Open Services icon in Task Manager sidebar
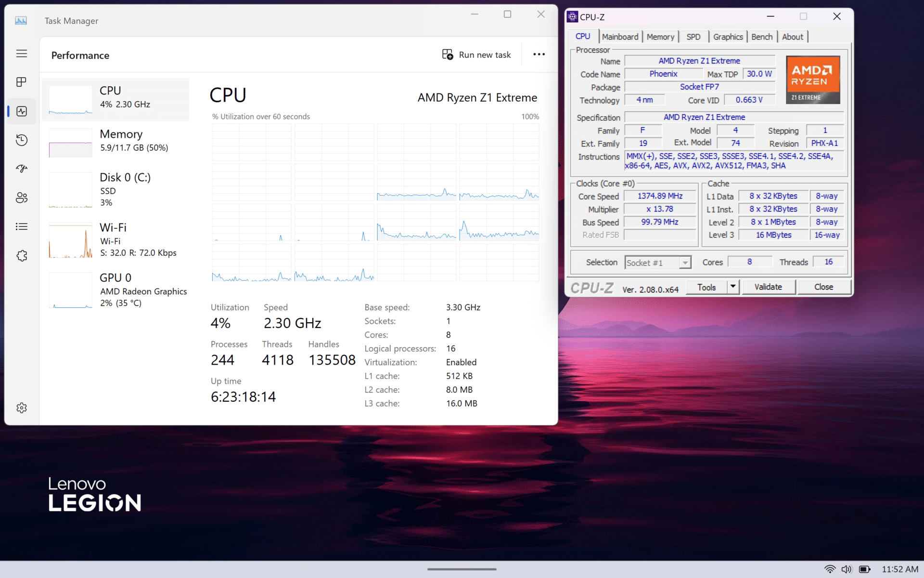The image size is (924, 578). 22,256
